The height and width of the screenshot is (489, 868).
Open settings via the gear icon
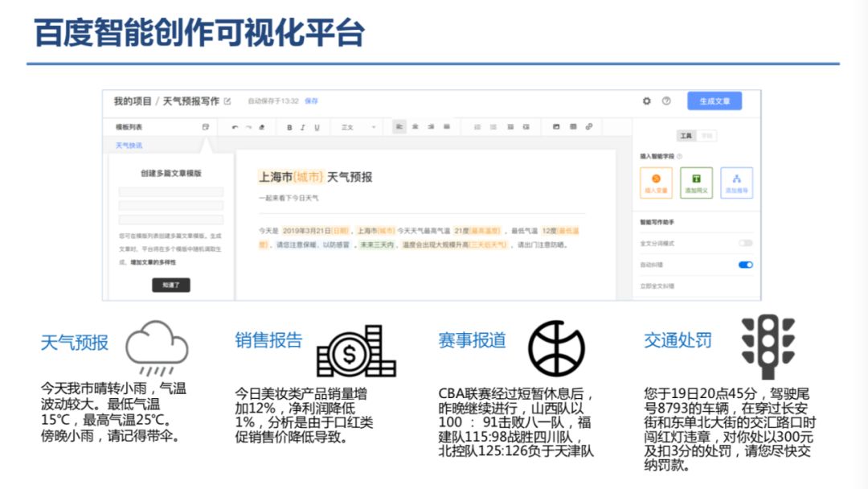[646, 101]
